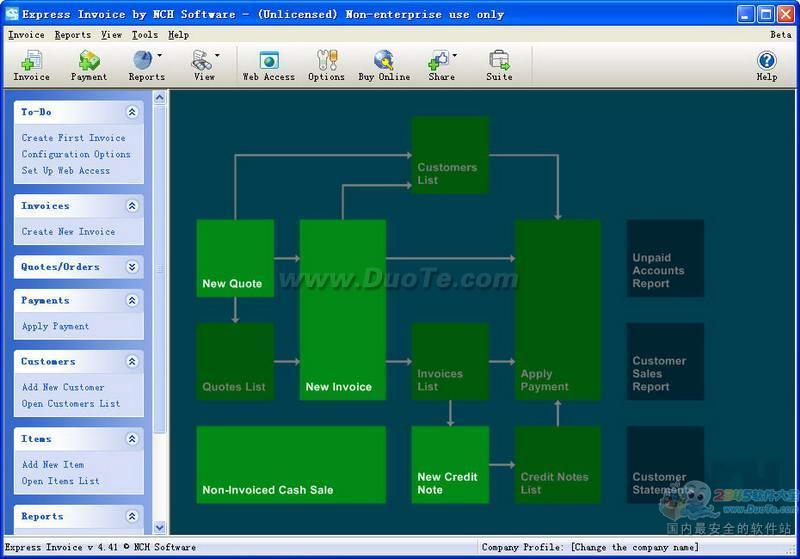
Task: Open the Reports toolbar dropdown arrow
Action: tap(160, 55)
